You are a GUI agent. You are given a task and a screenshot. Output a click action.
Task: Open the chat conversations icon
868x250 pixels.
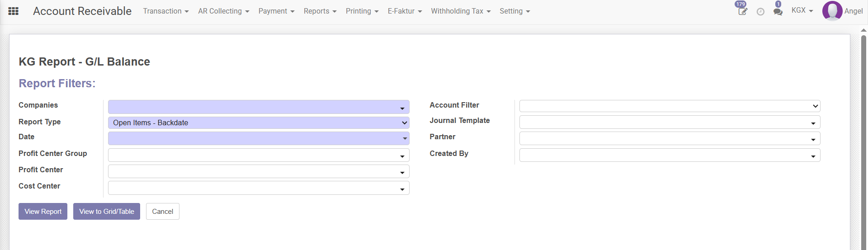tap(778, 12)
